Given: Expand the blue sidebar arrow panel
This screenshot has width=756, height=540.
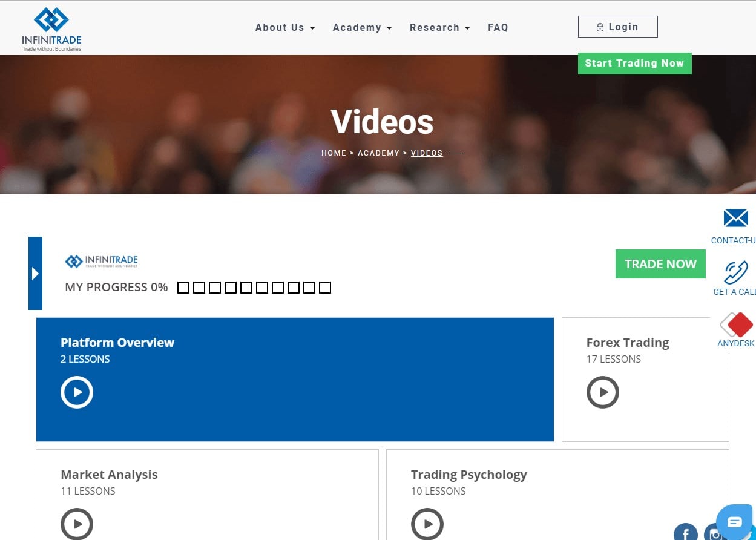Looking at the screenshot, I should point(35,273).
